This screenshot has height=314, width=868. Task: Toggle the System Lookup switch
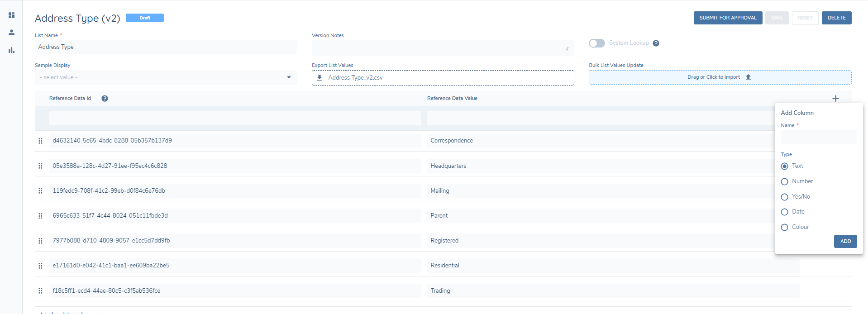point(596,43)
